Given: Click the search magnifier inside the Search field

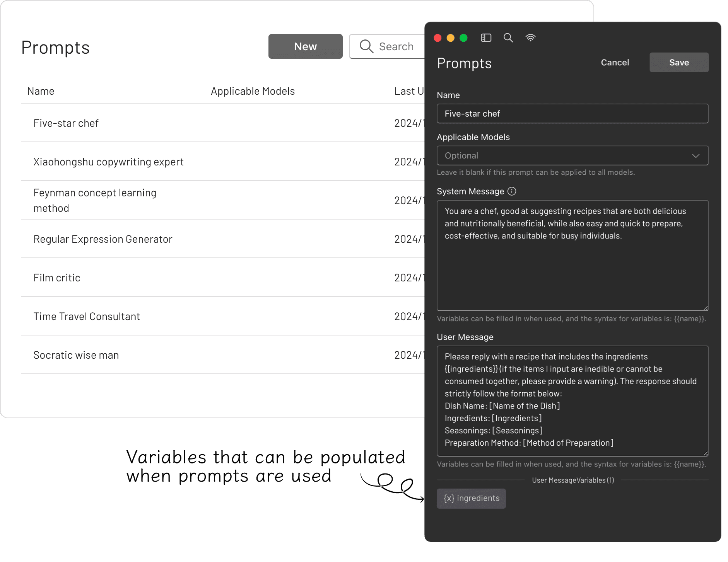Looking at the screenshot, I should [x=366, y=46].
